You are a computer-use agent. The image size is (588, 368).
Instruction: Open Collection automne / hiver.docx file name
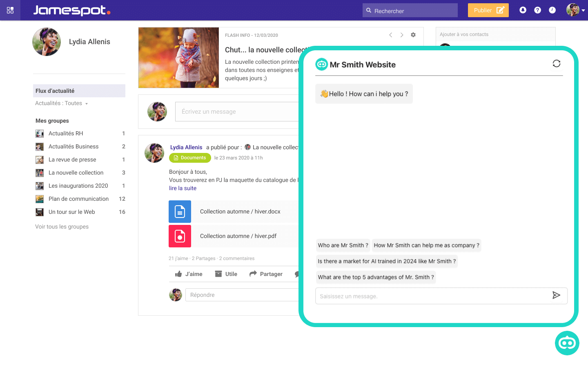coord(240,211)
